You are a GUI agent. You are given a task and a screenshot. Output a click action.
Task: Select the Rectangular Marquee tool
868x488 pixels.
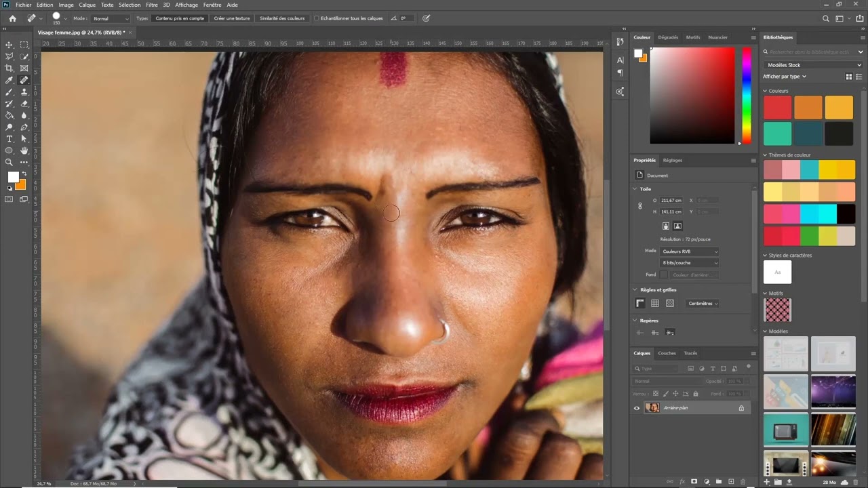point(24,45)
